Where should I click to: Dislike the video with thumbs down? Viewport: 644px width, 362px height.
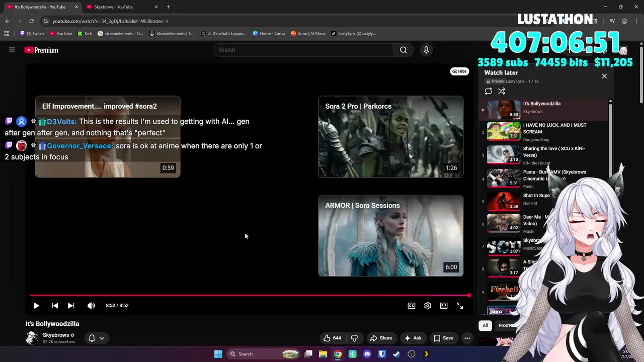pyautogui.click(x=354, y=338)
